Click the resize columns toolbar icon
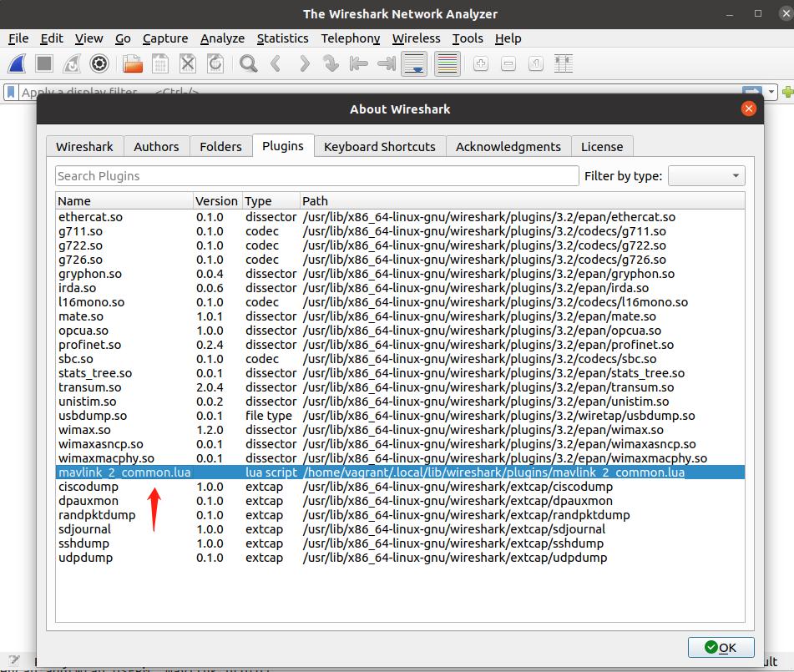This screenshot has width=794, height=672. [564, 63]
